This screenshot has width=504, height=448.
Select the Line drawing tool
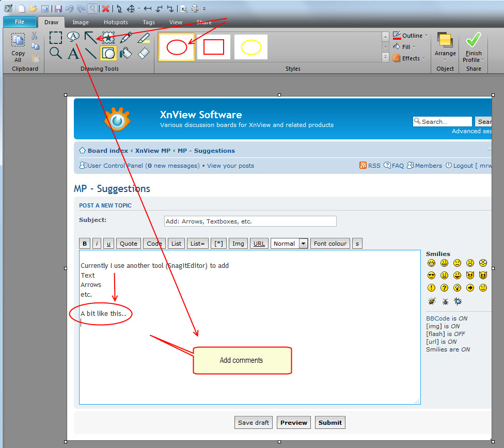point(91,53)
